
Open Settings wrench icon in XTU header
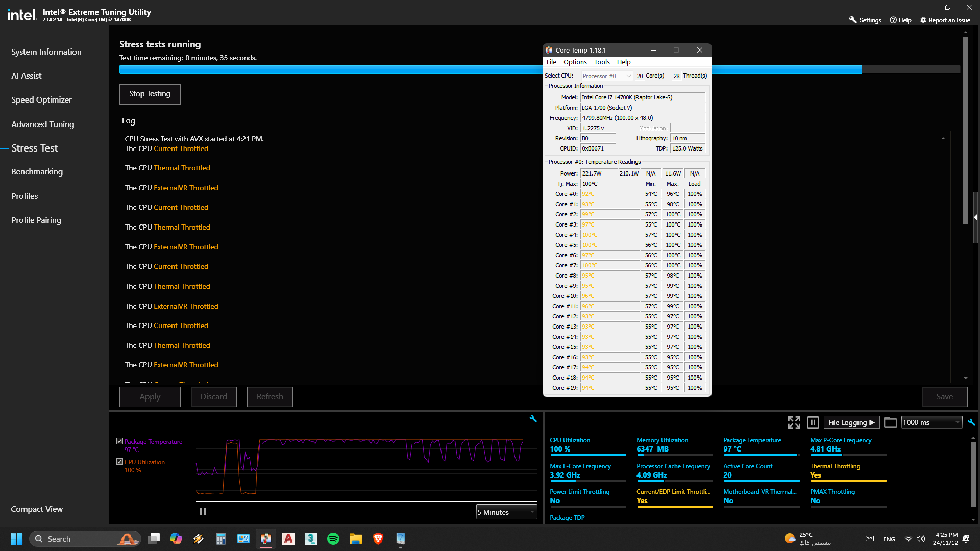852,20
